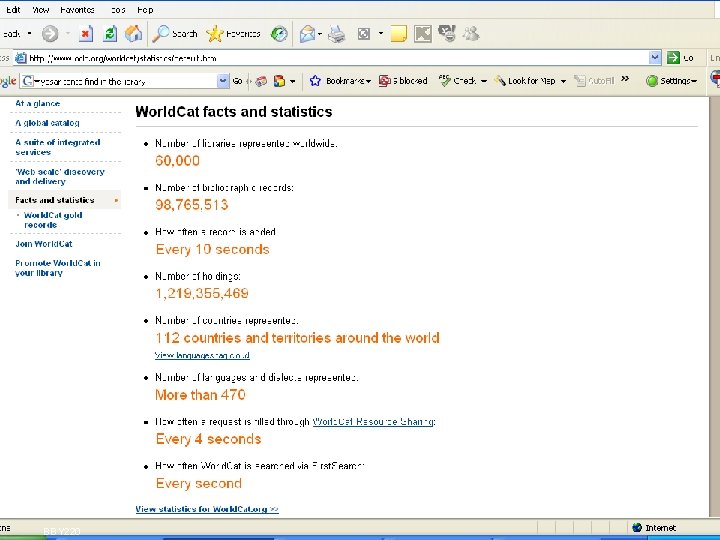Open the Edit menu

(x=13, y=10)
